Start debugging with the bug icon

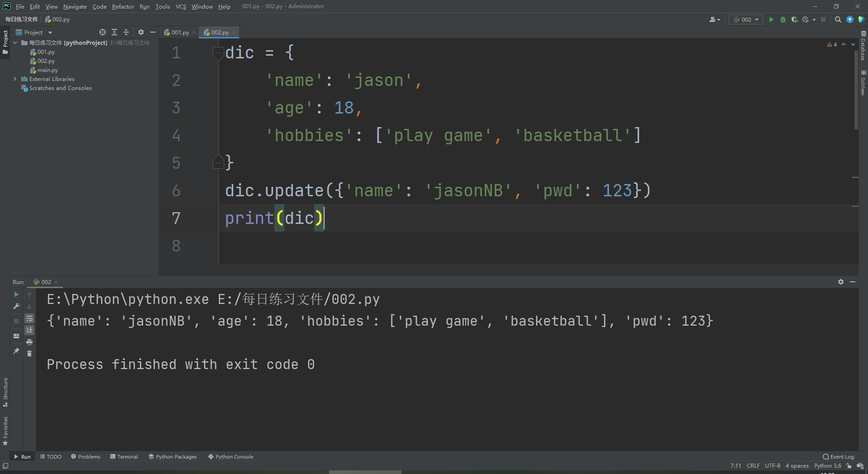[783, 19]
